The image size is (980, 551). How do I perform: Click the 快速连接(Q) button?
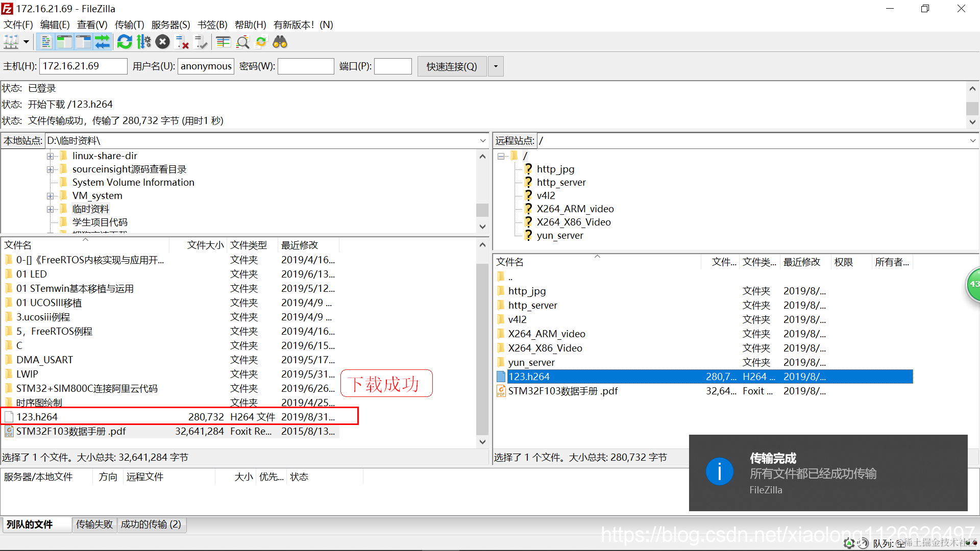pyautogui.click(x=452, y=66)
